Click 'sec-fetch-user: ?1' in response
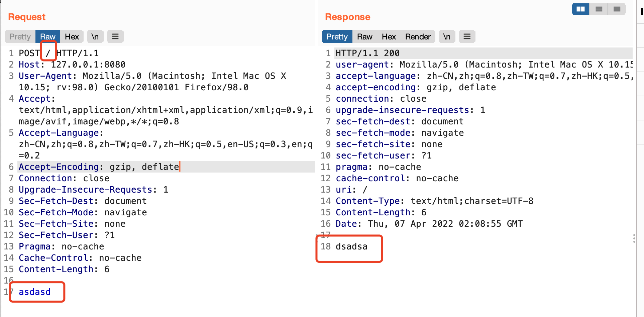The width and height of the screenshot is (644, 317). (384, 155)
